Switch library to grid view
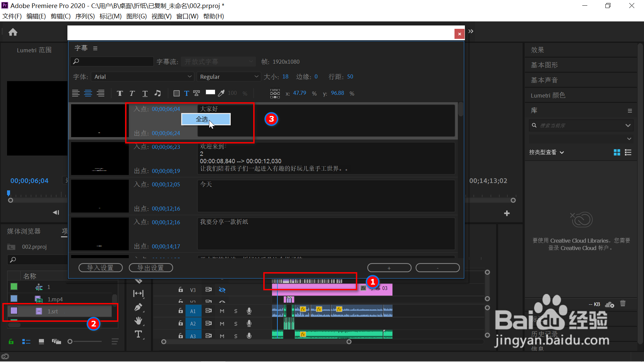The image size is (644, 362). pyautogui.click(x=617, y=153)
